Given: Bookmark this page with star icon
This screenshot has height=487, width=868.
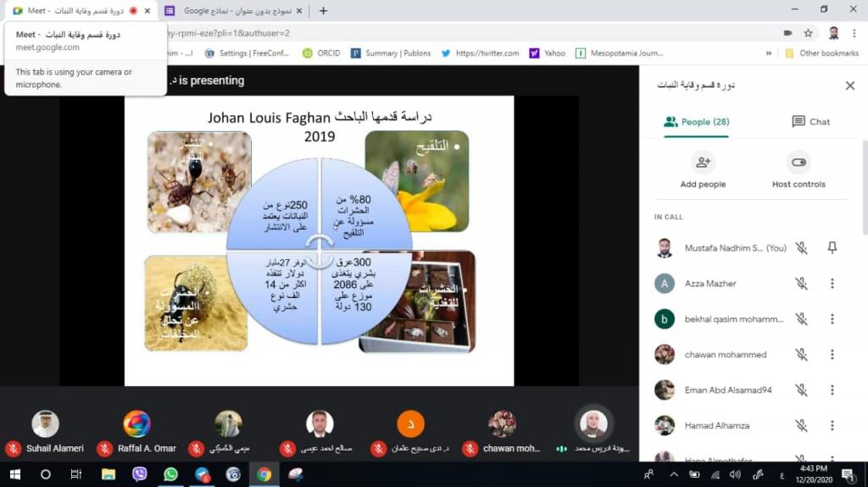Looking at the screenshot, I should [x=808, y=33].
